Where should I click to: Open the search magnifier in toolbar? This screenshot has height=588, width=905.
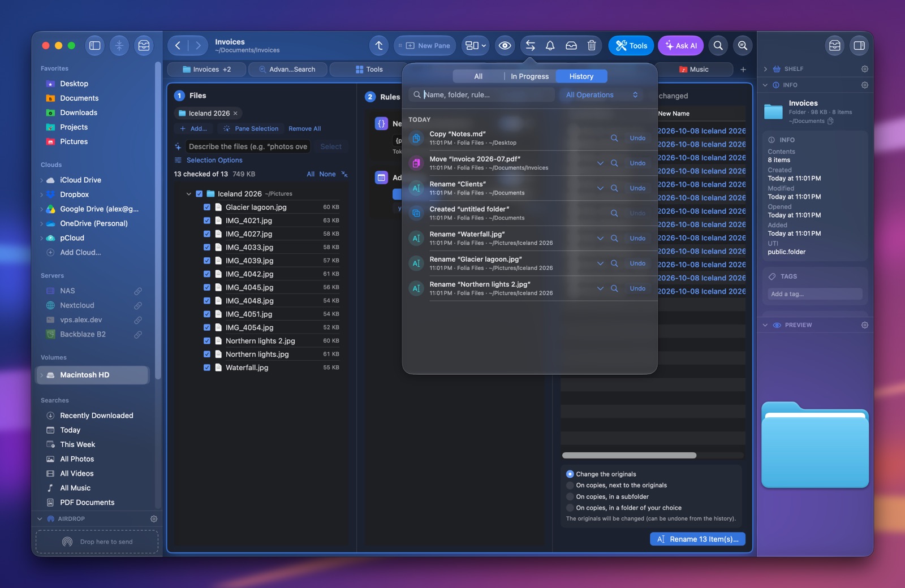click(718, 46)
